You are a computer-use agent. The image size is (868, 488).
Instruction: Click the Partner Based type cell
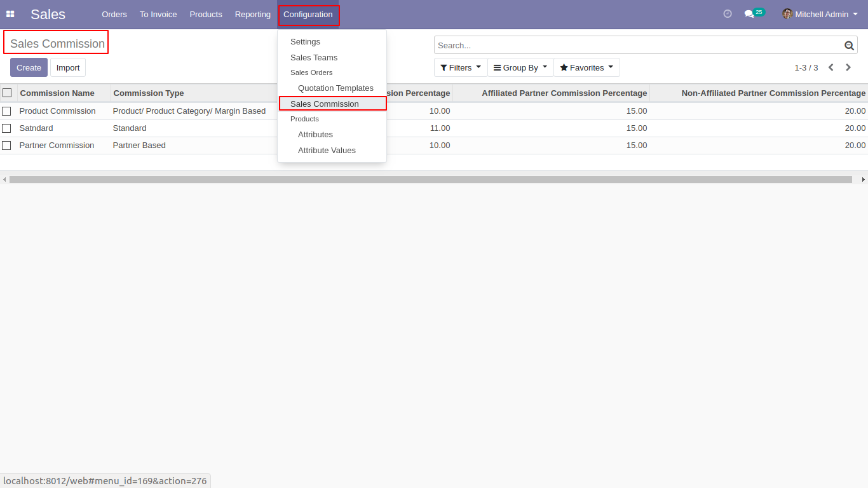point(139,146)
